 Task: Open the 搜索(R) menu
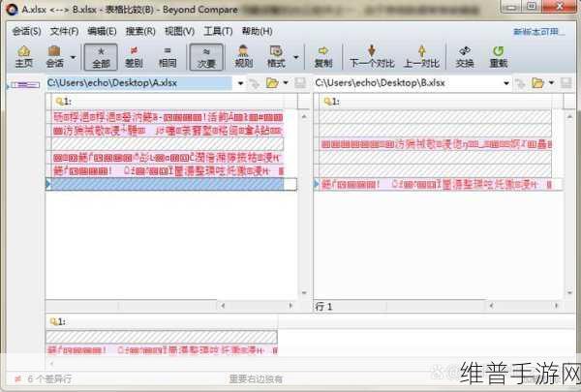click(140, 32)
